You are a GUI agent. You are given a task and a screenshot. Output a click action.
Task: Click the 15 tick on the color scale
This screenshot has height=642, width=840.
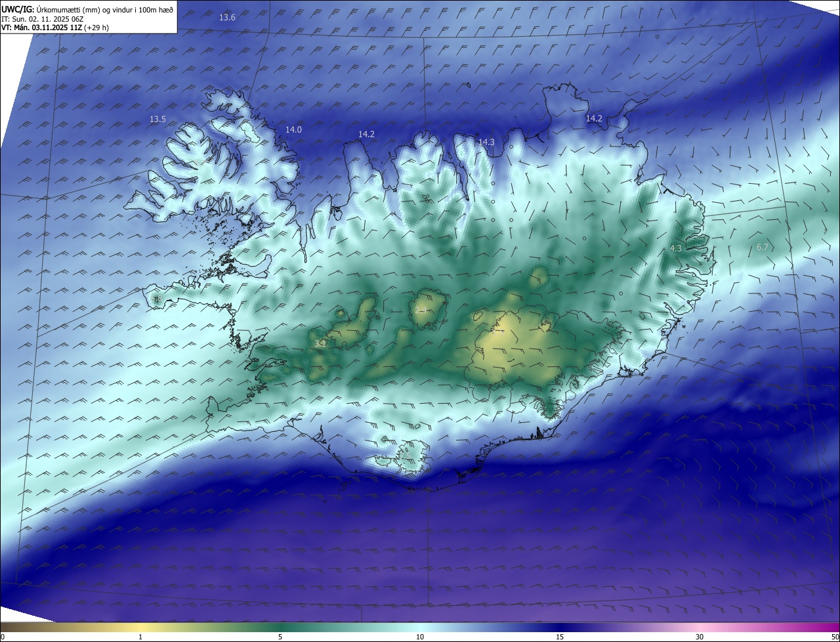(x=560, y=637)
